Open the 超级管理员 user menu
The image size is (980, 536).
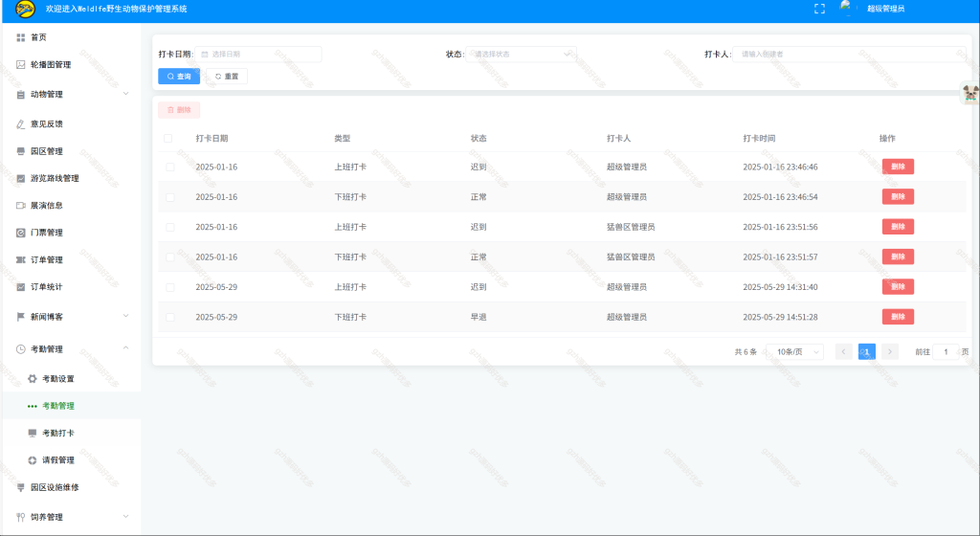click(885, 9)
